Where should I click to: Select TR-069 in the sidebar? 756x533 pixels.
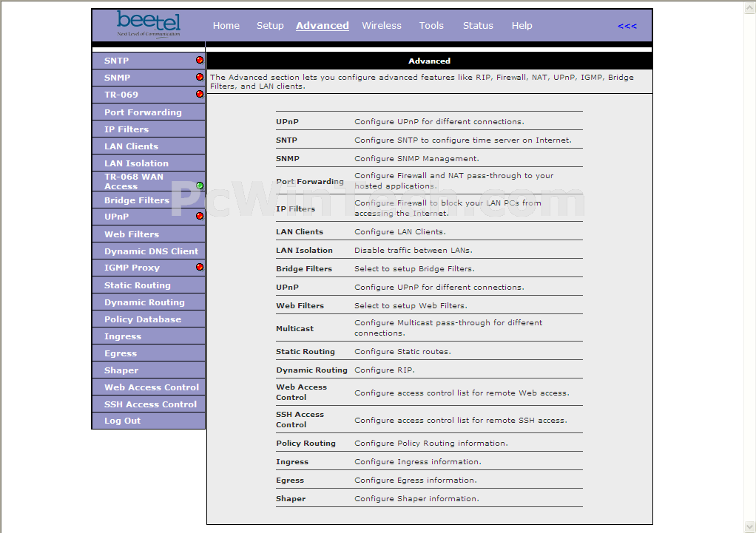pyautogui.click(x=121, y=95)
